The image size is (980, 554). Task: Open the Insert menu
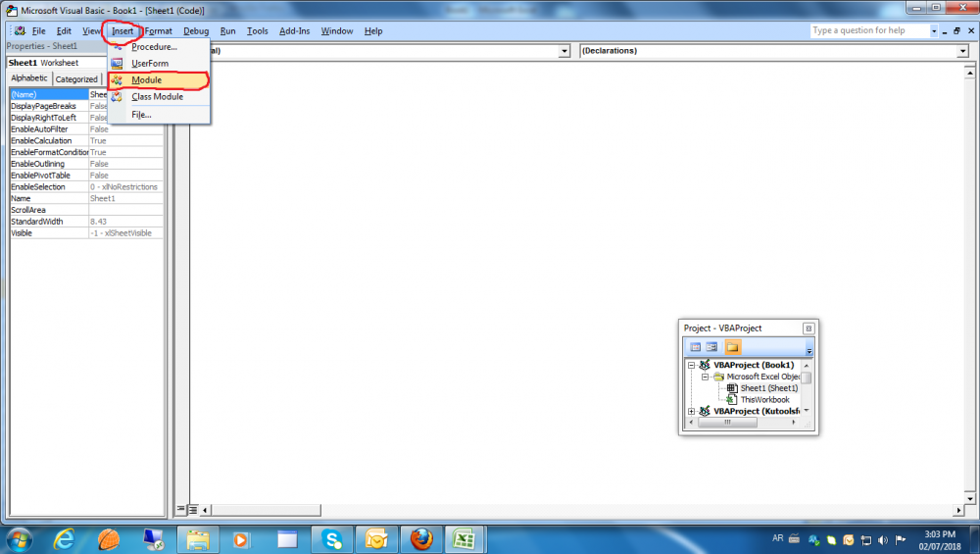tap(122, 30)
